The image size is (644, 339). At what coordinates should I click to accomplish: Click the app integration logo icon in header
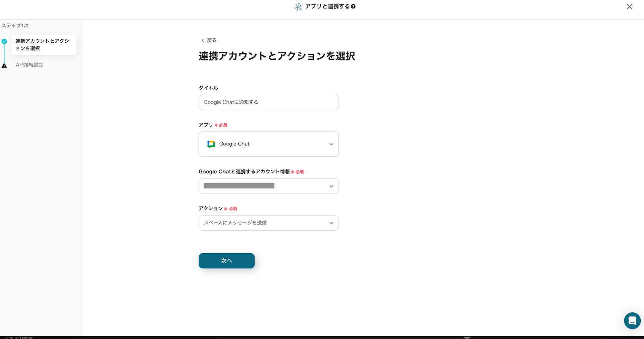click(298, 7)
